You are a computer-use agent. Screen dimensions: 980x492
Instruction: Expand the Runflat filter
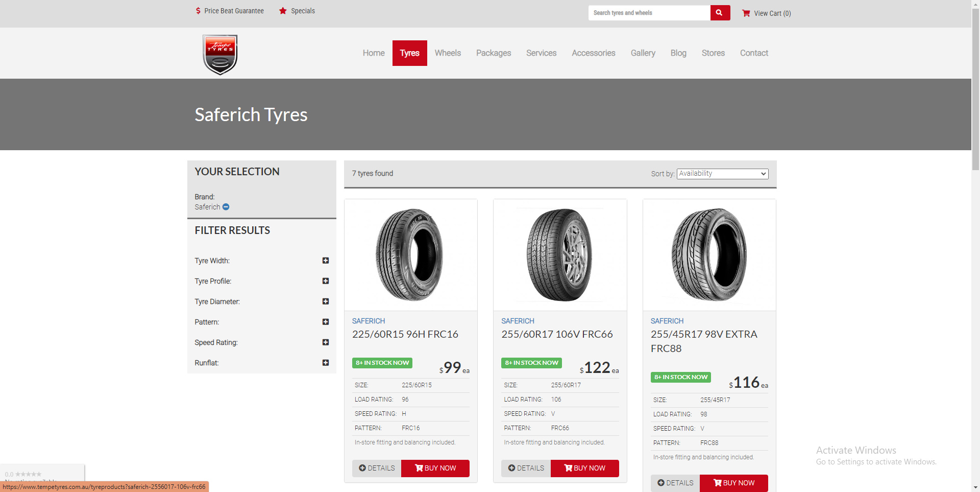326,363
